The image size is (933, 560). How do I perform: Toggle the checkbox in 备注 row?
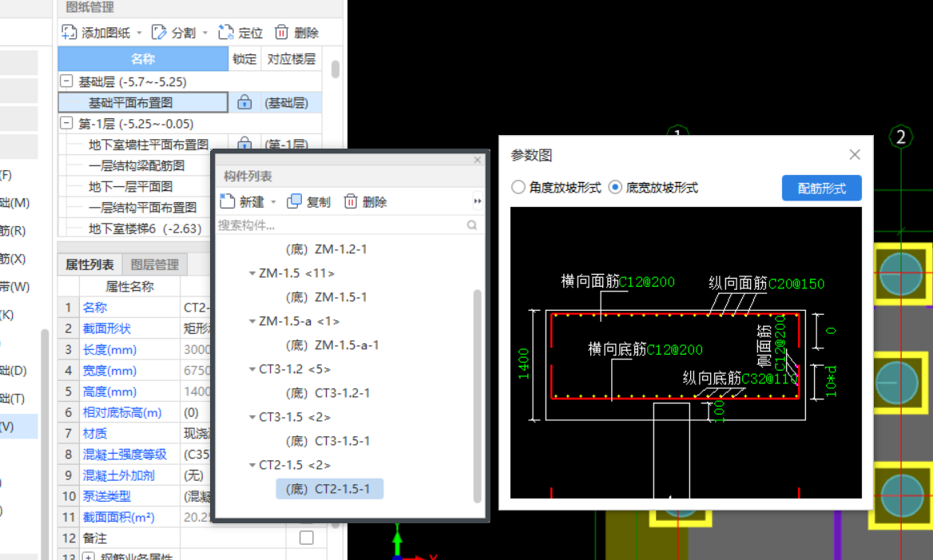click(307, 538)
